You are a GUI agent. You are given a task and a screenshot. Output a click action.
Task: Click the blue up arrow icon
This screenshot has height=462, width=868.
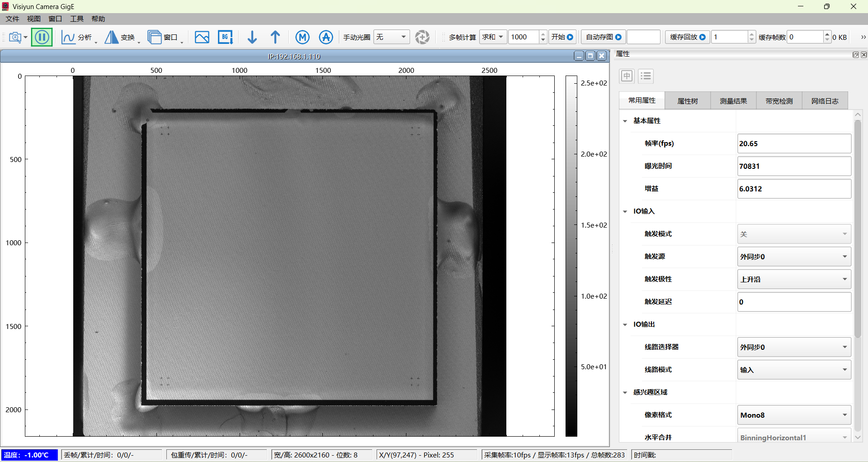[x=275, y=37]
